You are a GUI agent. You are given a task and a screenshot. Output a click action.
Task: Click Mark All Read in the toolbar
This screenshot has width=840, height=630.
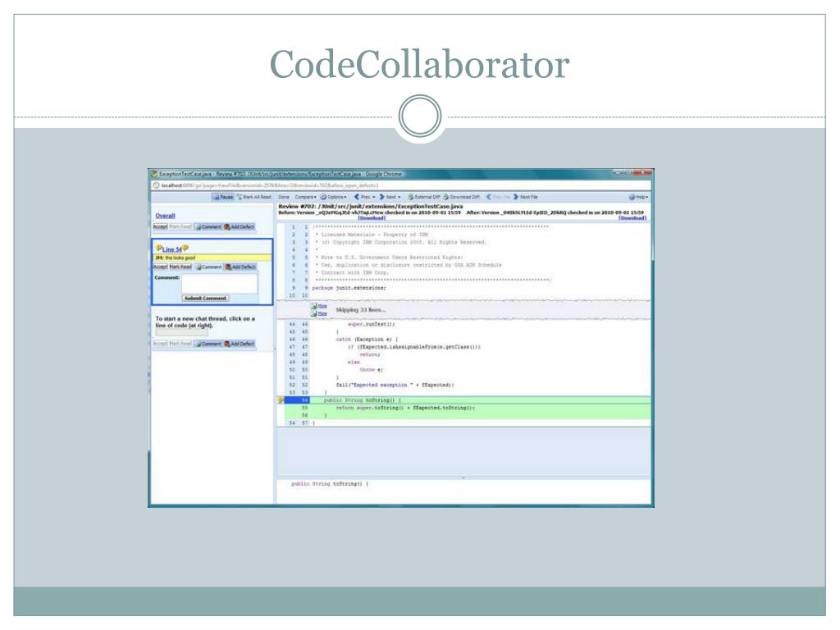tap(254, 197)
